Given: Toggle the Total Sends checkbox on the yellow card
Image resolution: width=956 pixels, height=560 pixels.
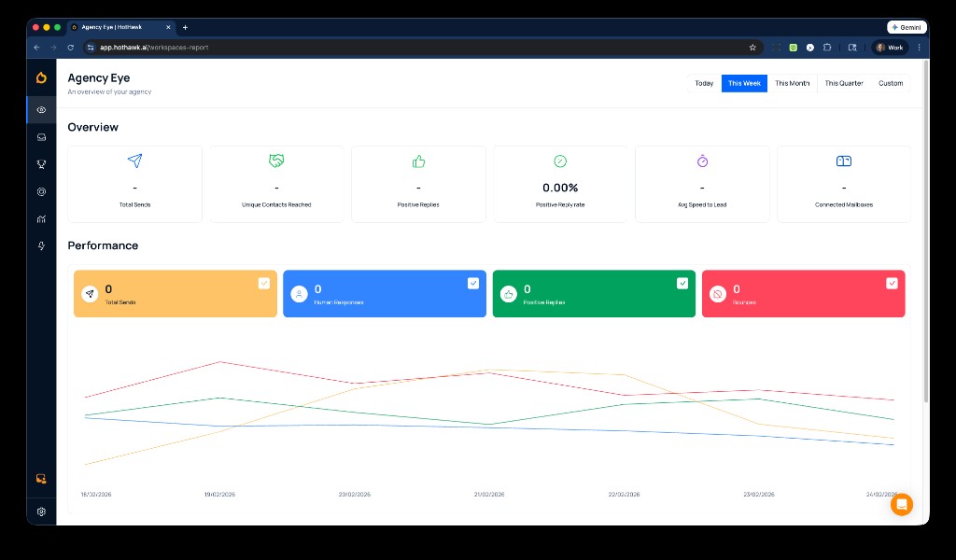Looking at the screenshot, I should pos(264,283).
